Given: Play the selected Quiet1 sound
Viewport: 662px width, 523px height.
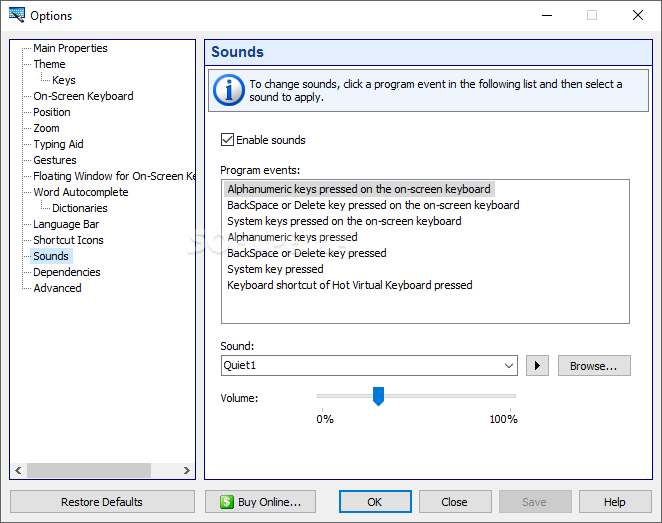Looking at the screenshot, I should 537,366.
